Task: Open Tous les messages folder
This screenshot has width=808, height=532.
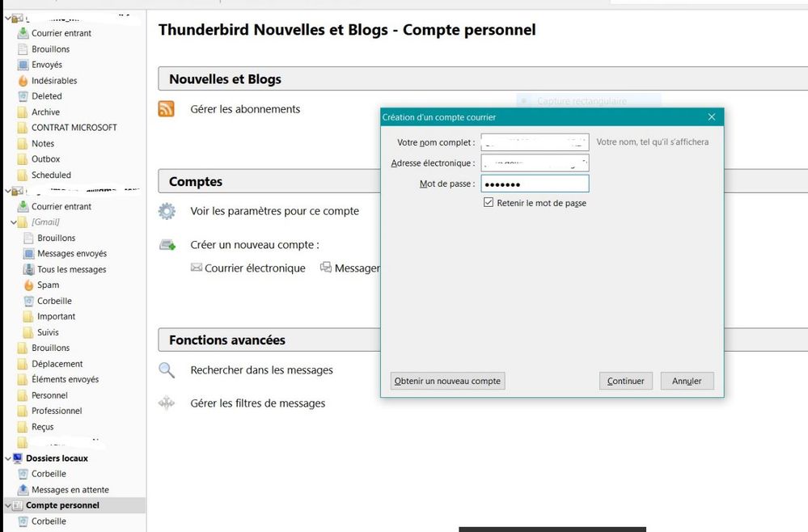Action: click(72, 269)
